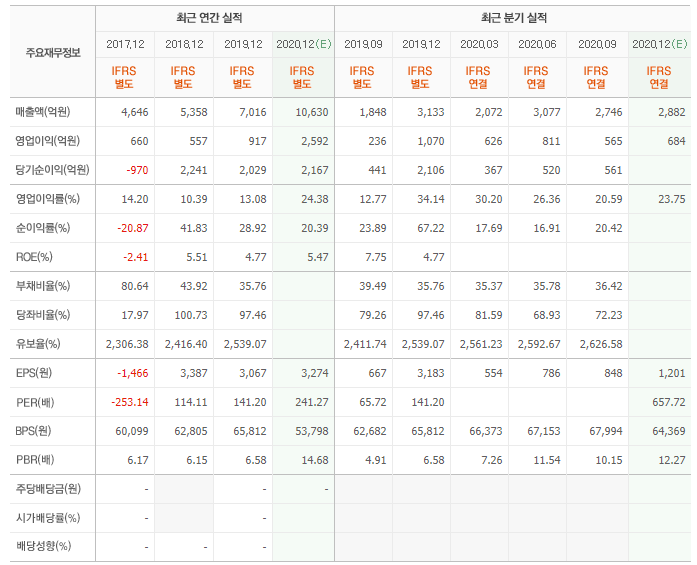Click the 4,646 sales value

[x=135, y=112]
